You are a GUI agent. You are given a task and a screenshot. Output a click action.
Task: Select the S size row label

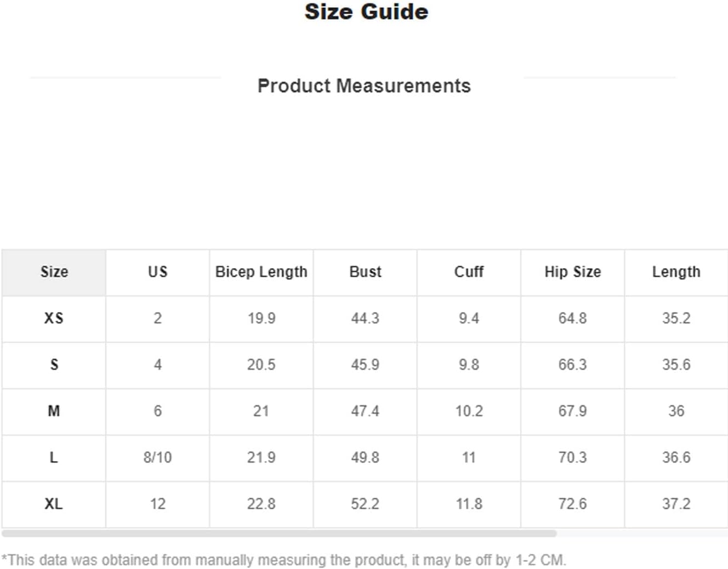(54, 365)
